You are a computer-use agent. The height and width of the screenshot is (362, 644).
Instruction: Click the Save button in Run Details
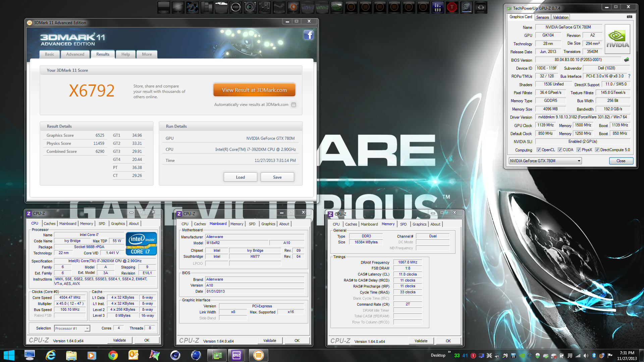click(x=277, y=177)
